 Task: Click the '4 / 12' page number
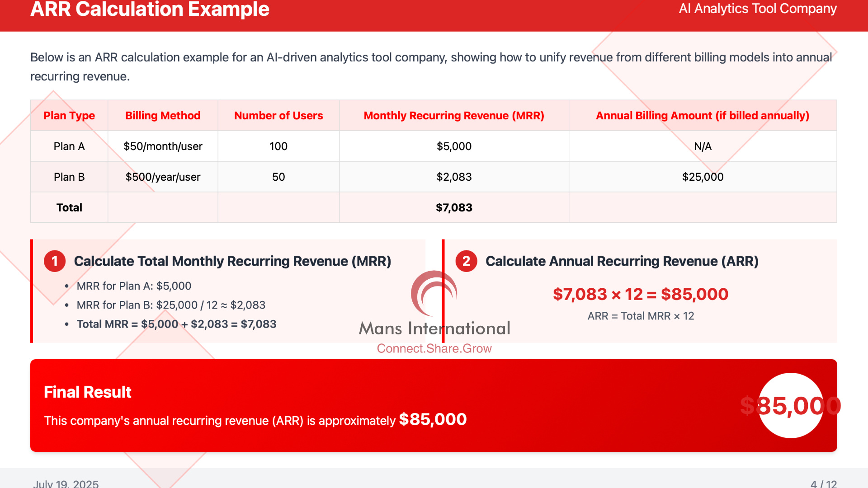click(x=824, y=483)
